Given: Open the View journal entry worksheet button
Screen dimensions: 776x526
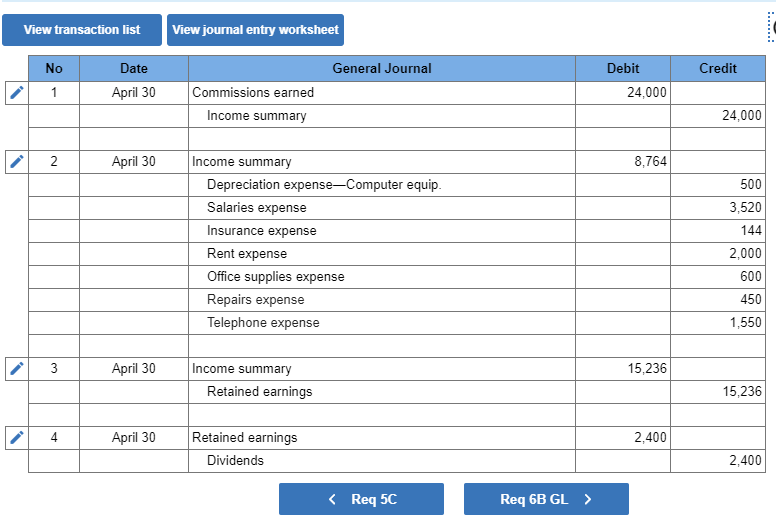Looking at the screenshot, I should (x=255, y=30).
